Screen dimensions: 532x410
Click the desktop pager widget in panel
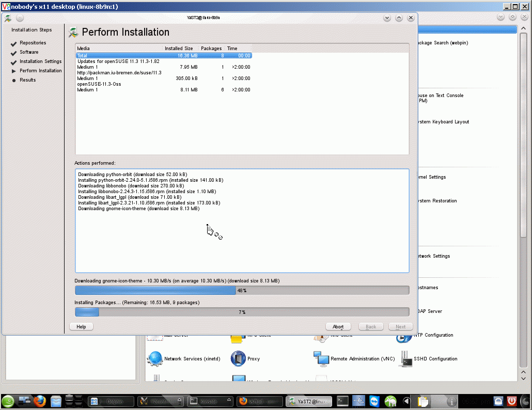(x=74, y=401)
